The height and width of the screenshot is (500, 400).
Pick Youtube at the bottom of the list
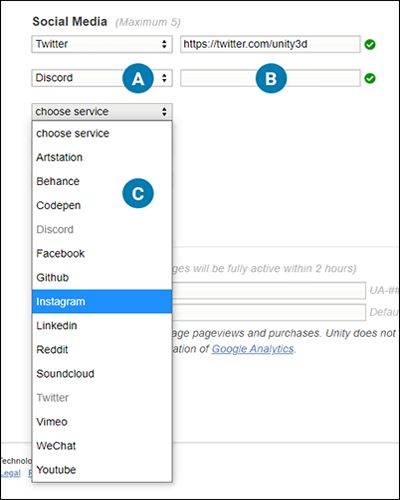coord(102,470)
